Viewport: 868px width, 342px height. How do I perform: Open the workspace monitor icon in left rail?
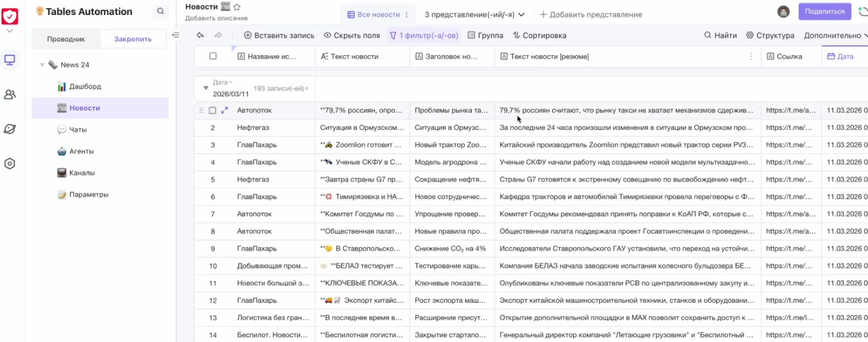coord(10,59)
